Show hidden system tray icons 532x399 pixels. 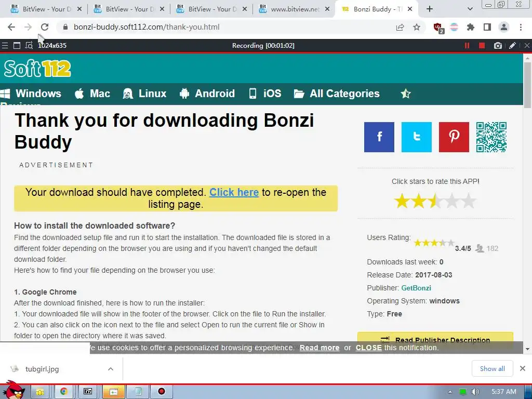(450, 392)
